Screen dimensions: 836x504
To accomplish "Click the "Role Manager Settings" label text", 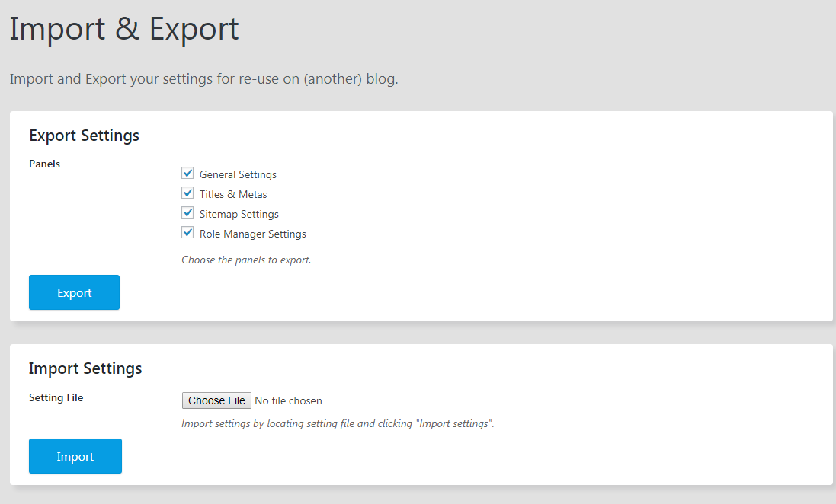I will click(x=252, y=234).
